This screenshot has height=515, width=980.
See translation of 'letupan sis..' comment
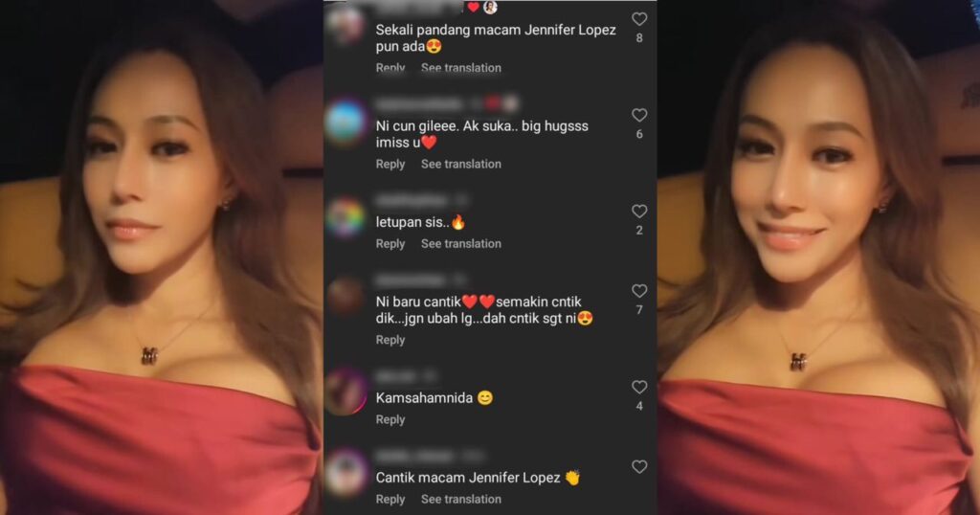pos(461,244)
